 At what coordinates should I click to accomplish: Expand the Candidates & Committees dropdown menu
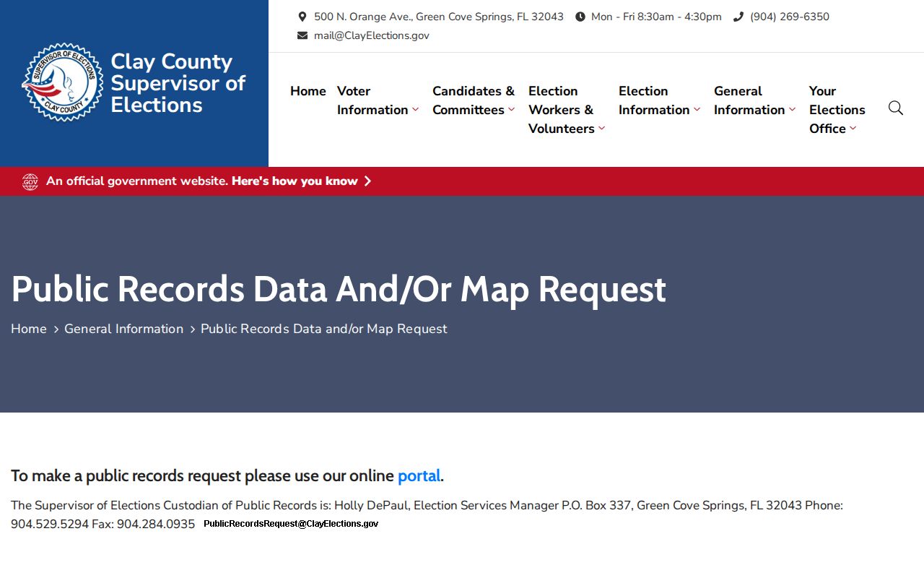(474, 100)
